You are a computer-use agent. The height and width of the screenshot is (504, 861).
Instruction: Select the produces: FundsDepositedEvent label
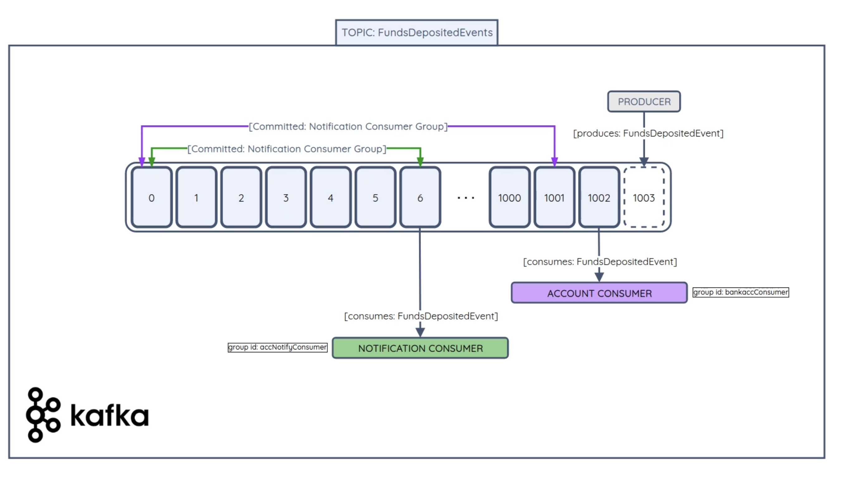pos(648,133)
